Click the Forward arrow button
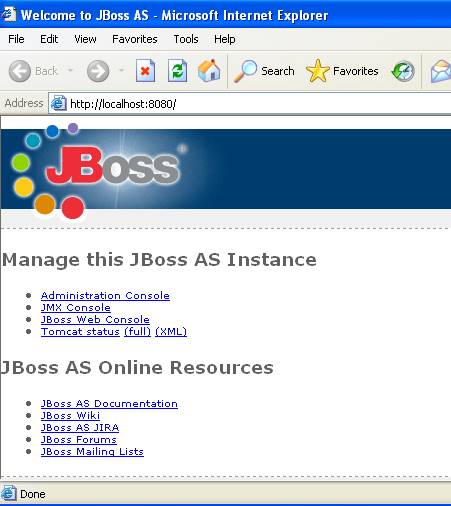The width and height of the screenshot is (451, 506). pos(98,71)
